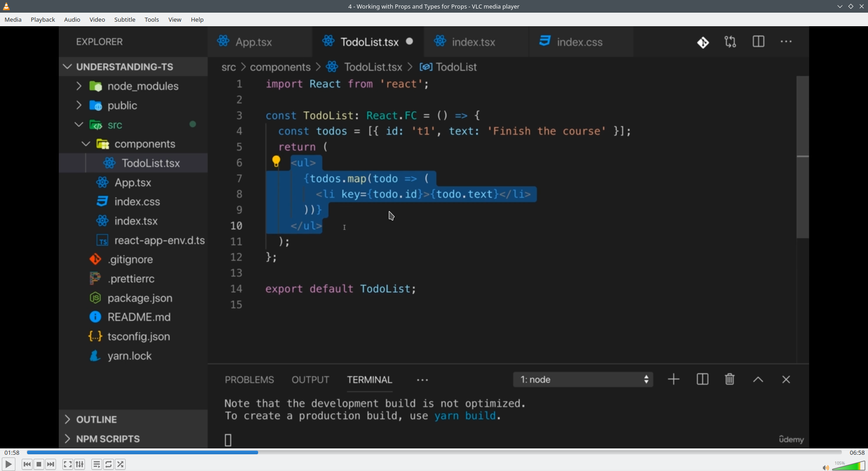Collapse the components folder

pos(86,144)
